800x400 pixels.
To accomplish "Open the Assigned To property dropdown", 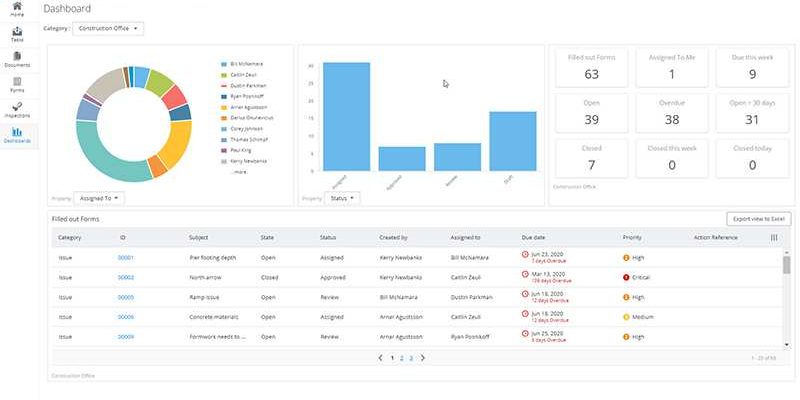I will tap(98, 199).
